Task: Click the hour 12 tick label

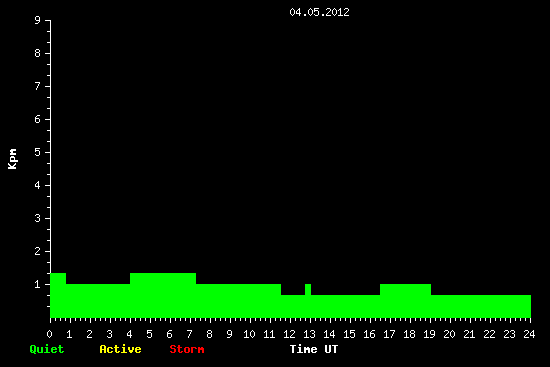Action: [289, 334]
